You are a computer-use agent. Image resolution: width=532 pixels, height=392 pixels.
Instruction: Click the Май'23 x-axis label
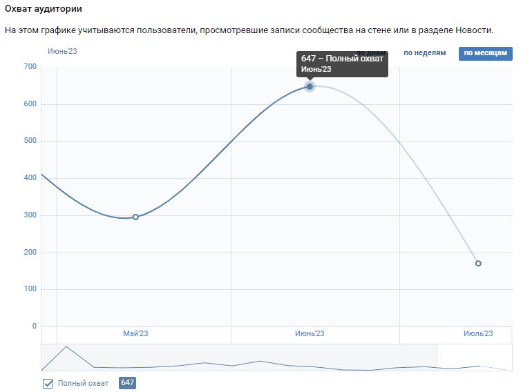coord(135,334)
